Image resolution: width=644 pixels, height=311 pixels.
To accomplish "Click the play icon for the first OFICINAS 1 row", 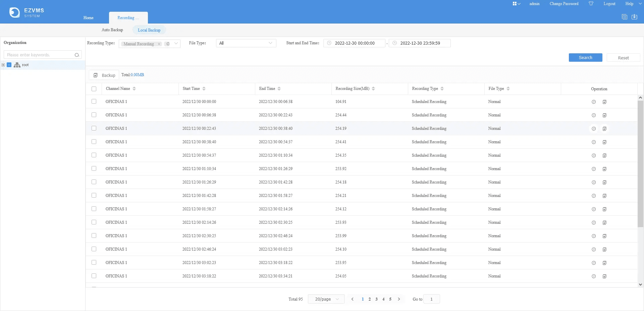I will click(594, 102).
